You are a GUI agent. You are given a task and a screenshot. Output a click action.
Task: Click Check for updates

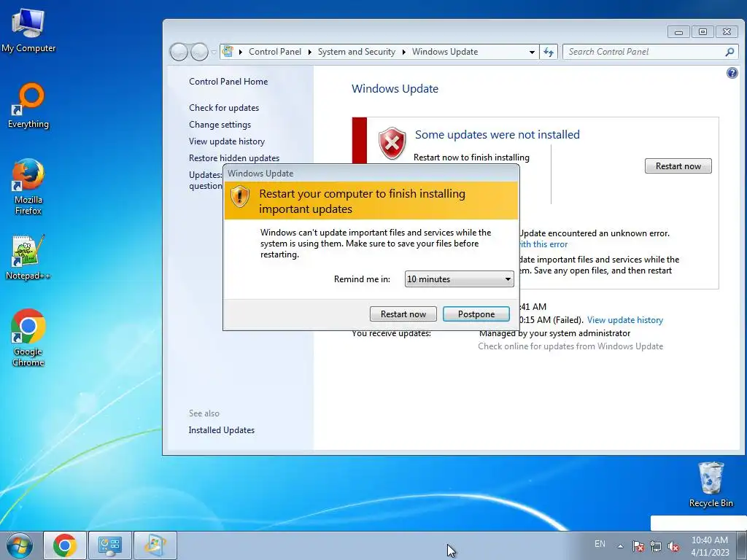[x=224, y=108]
